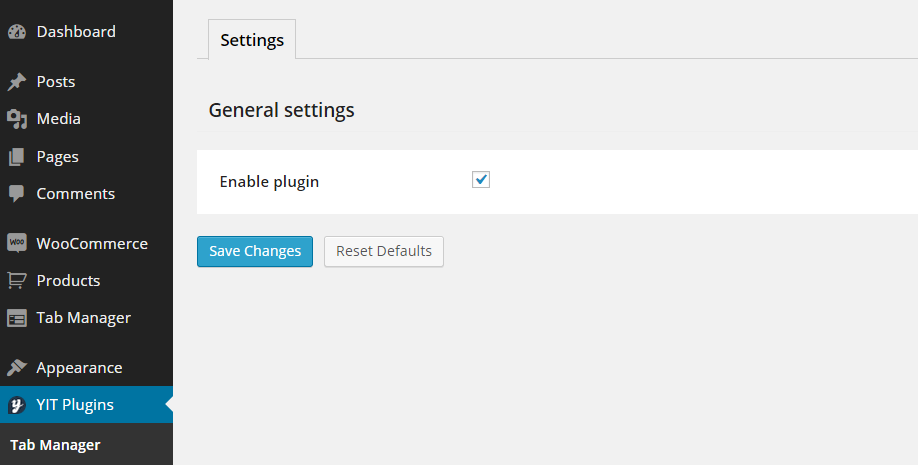
Task: Click the Appearance paintbrush icon
Action: point(16,368)
